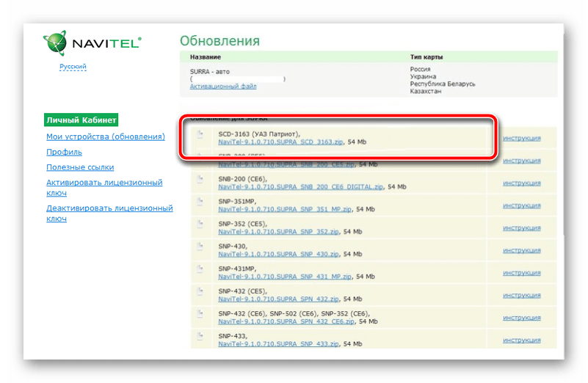Click file icon in SNP-352 (CE5) row
Screen dimensions: 588x383
coord(200,224)
